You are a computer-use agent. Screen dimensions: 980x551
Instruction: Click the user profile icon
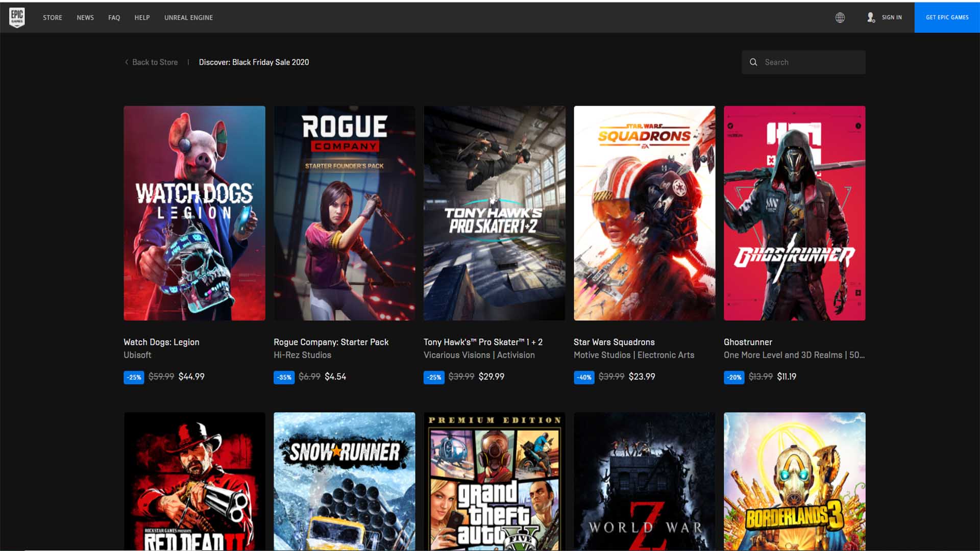coord(871,17)
